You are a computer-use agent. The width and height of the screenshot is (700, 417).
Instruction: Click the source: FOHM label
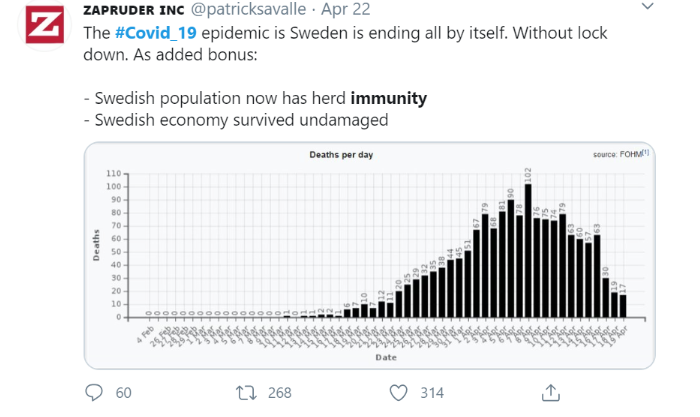616,155
